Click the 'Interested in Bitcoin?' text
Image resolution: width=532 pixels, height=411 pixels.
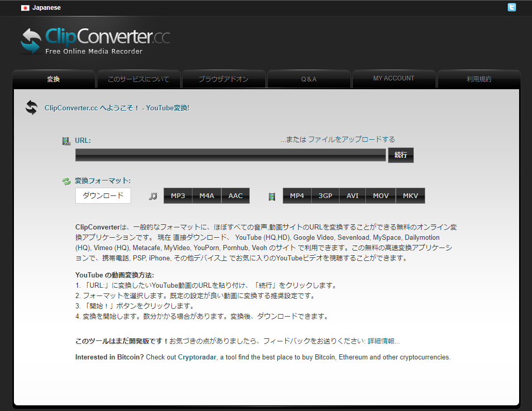pyautogui.click(x=109, y=357)
